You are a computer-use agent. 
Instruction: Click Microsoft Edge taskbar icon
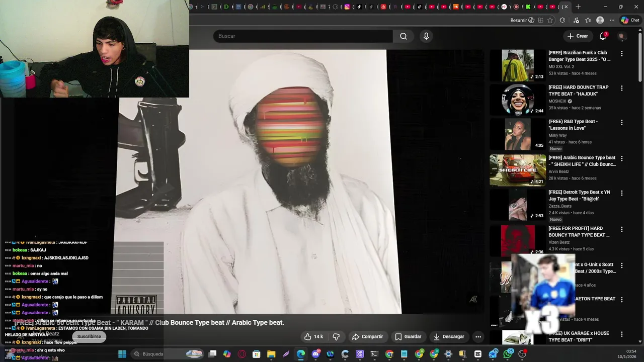[x=300, y=354]
